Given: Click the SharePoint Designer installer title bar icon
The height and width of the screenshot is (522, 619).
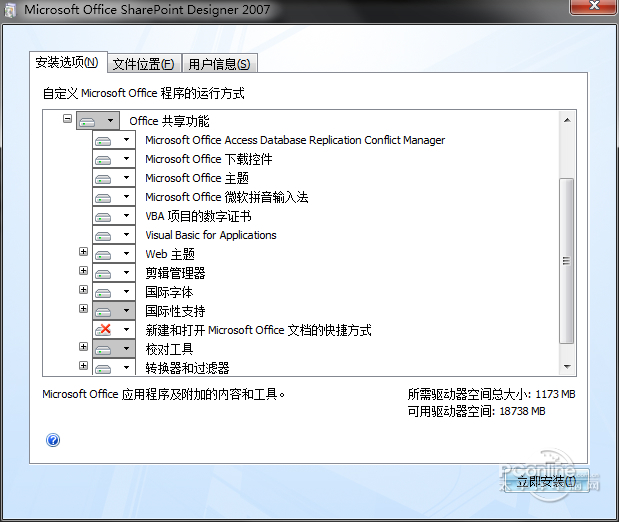Looking at the screenshot, I should click(10, 10).
